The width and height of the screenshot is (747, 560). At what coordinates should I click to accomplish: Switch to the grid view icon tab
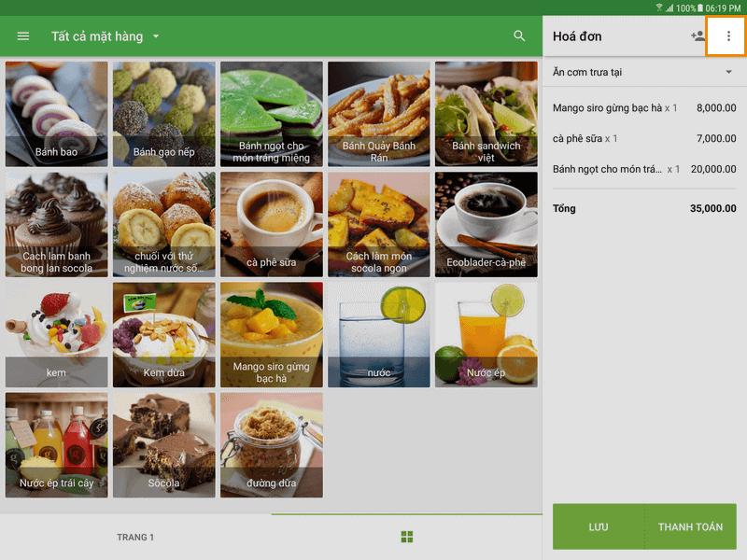(x=407, y=538)
